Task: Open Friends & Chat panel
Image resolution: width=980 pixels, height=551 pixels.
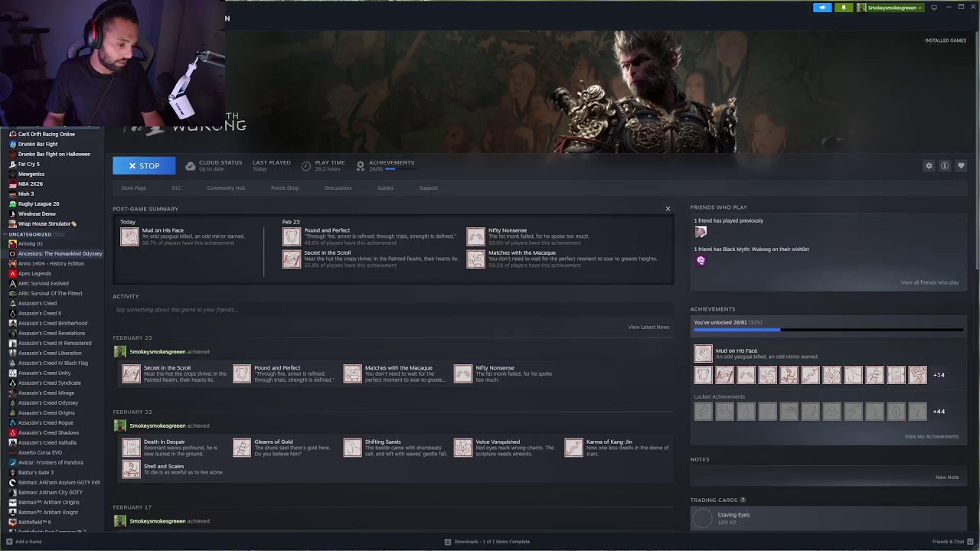Action: (952, 542)
